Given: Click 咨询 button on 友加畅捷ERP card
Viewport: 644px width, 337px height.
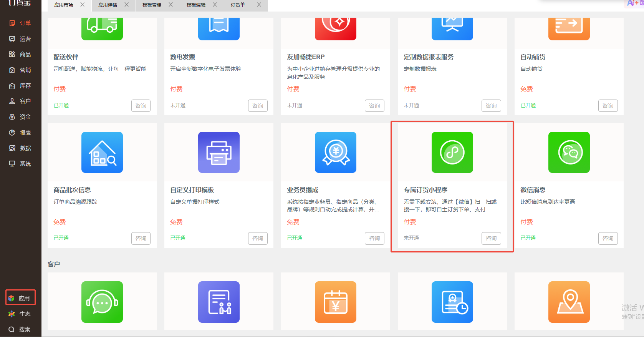Looking at the screenshot, I should 374,106.
